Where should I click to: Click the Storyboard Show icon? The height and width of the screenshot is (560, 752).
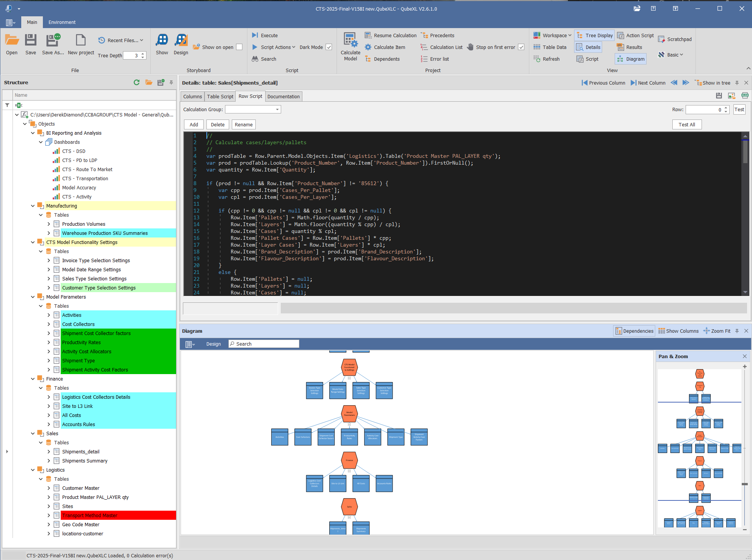(x=162, y=40)
